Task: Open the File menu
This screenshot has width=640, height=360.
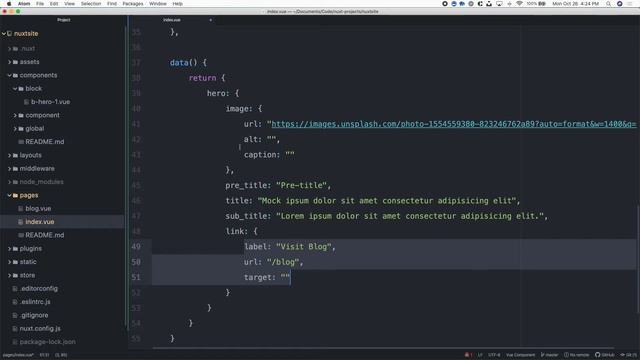Action: (40, 4)
